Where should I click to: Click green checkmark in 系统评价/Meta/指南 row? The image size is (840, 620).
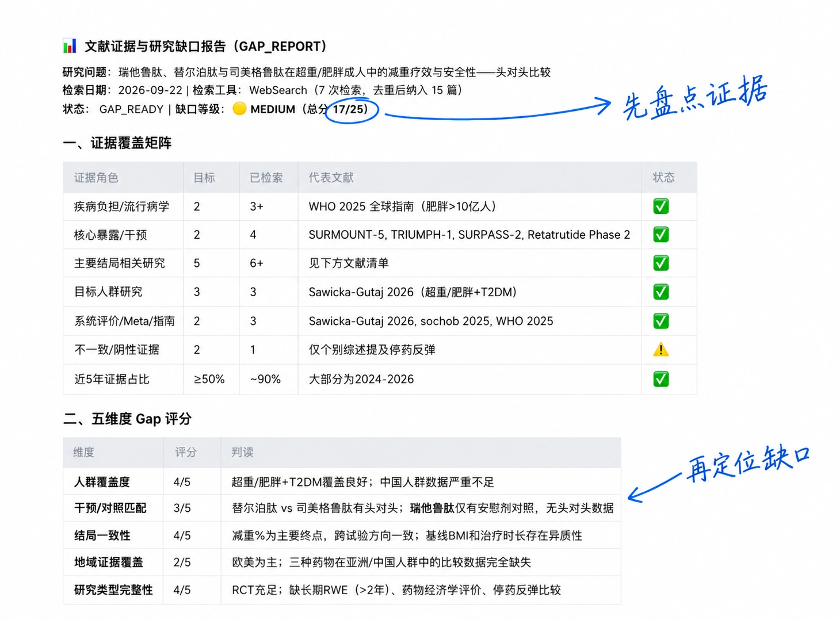(661, 321)
